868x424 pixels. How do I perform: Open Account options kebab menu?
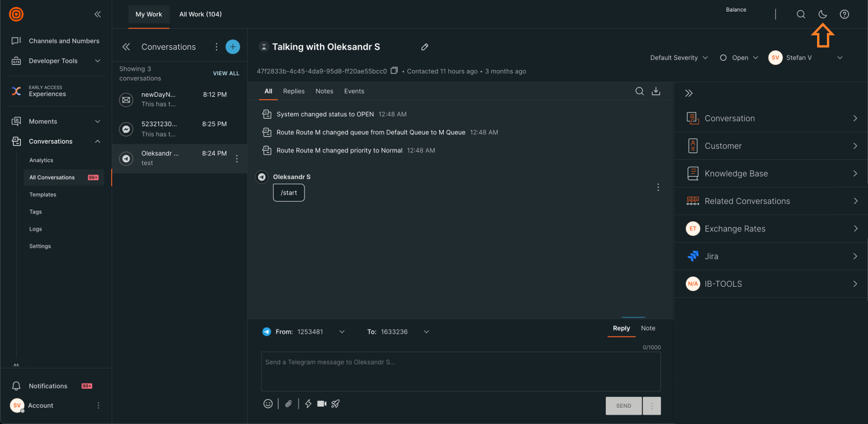(x=98, y=405)
